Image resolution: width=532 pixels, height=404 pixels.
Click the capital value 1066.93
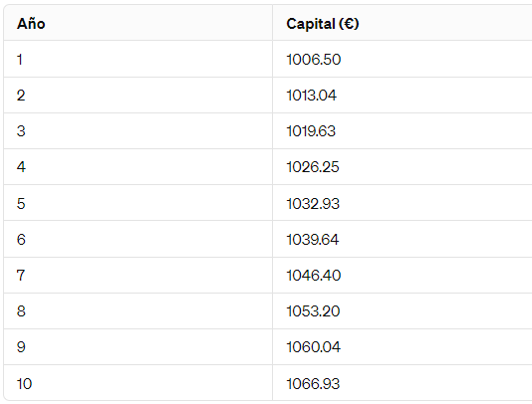[313, 384]
